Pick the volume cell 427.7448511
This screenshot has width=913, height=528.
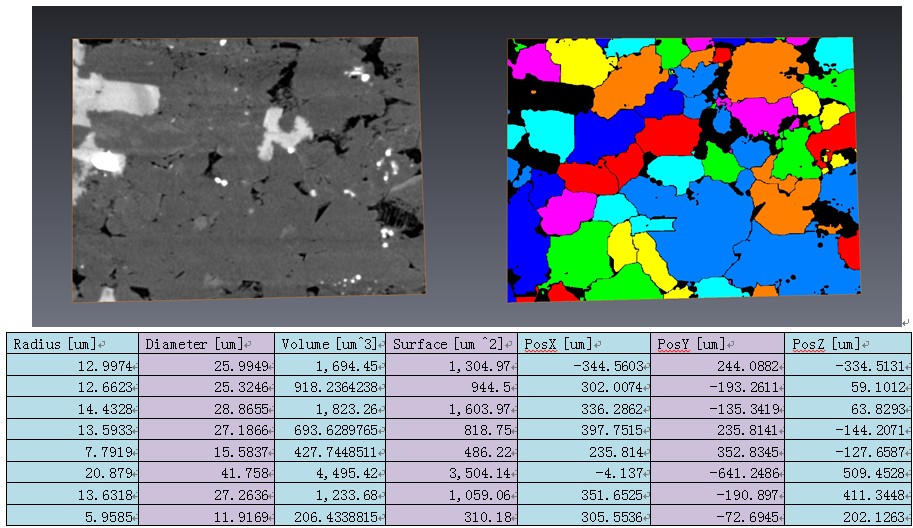pos(330,452)
